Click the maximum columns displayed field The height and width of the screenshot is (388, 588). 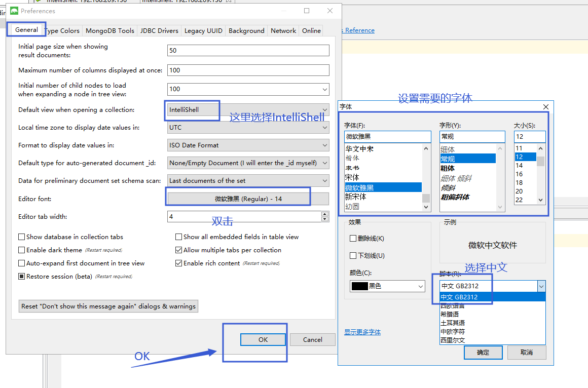(x=248, y=70)
